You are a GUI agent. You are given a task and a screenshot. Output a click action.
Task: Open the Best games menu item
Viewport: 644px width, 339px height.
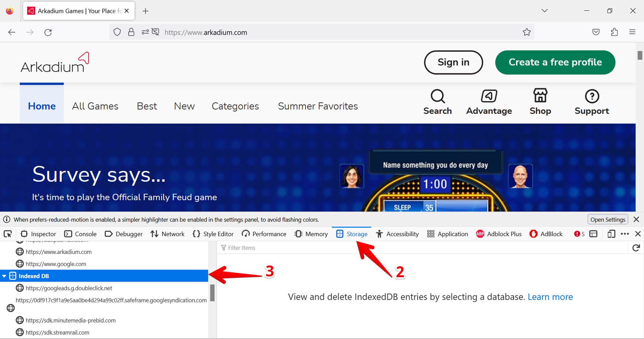pos(147,106)
